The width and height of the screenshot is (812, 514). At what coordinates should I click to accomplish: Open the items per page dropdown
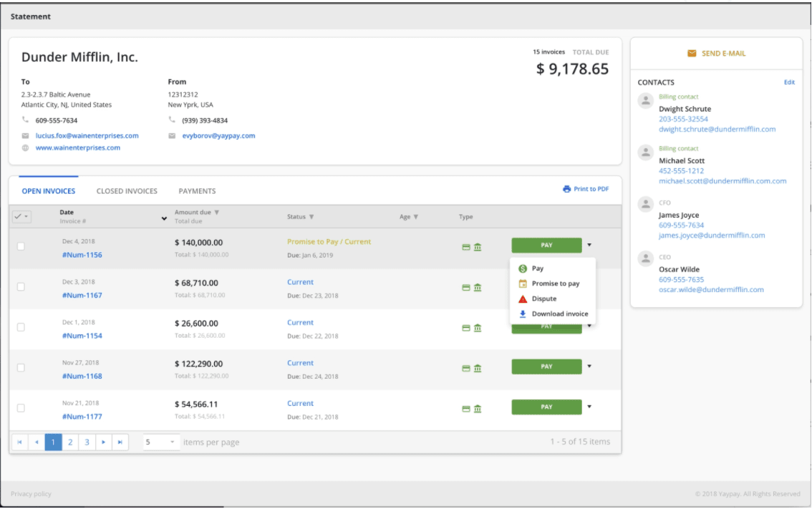coord(171,442)
